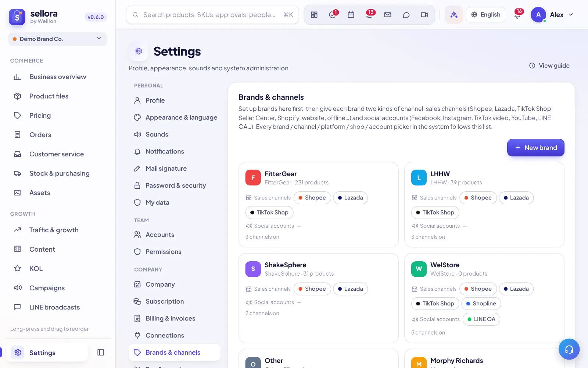Click the Settings button in sidebar bottom
This screenshot has width=588, height=368.
click(47, 353)
